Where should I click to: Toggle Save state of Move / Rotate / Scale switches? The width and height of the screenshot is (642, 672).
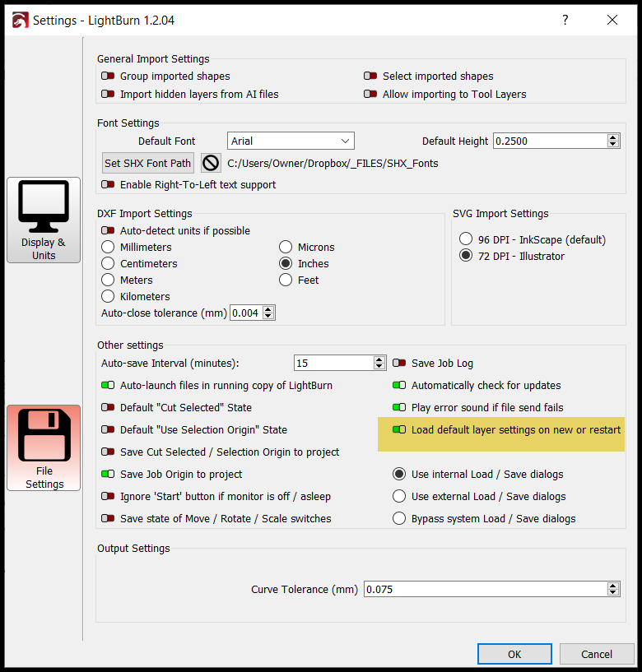[108, 518]
